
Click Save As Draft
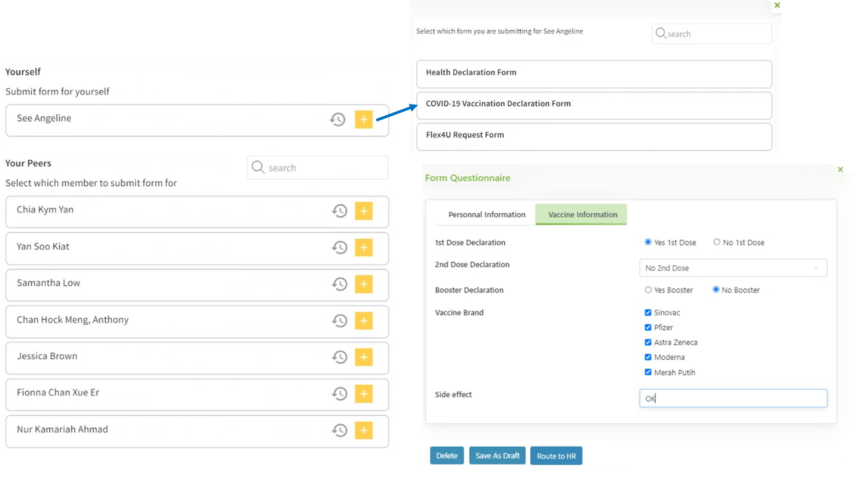click(x=497, y=455)
